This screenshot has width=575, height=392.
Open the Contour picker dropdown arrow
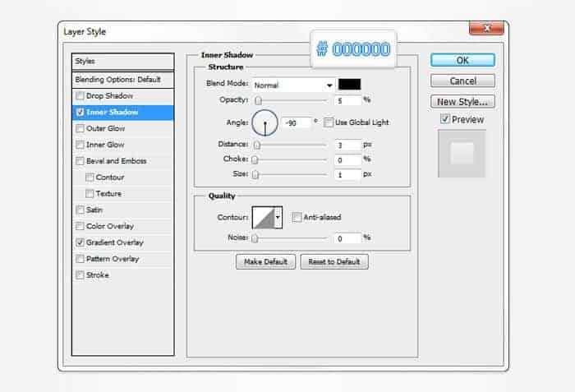(x=278, y=217)
